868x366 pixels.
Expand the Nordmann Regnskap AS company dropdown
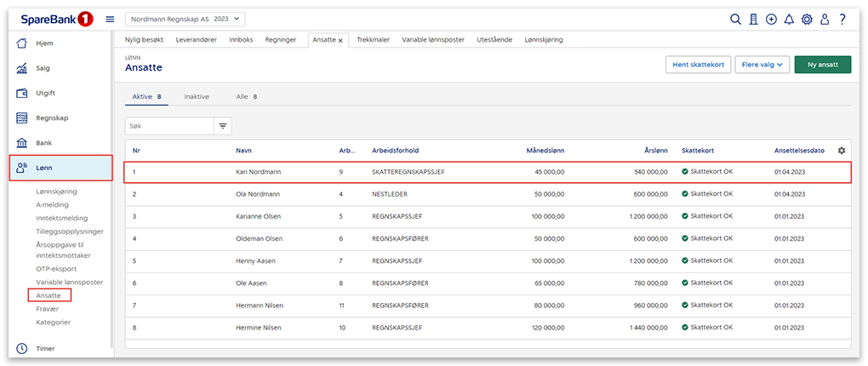coord(185,19)
